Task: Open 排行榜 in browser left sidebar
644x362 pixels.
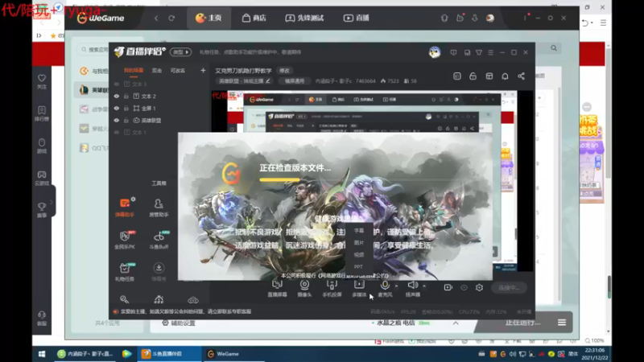Action: pos(42,113)
